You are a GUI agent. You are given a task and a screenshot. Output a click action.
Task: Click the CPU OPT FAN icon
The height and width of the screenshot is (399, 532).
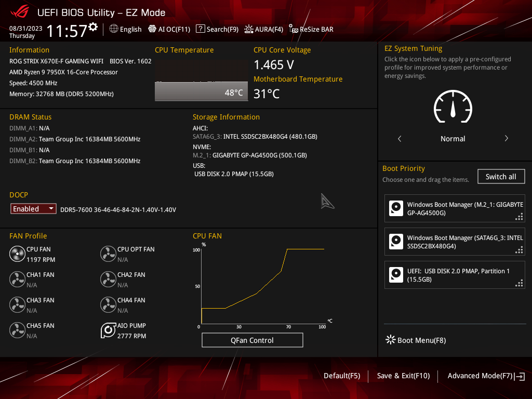click(x=108, y=254)
